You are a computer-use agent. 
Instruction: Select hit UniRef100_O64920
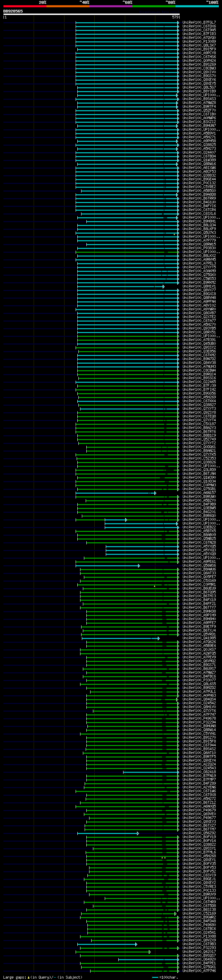point(199,959)
